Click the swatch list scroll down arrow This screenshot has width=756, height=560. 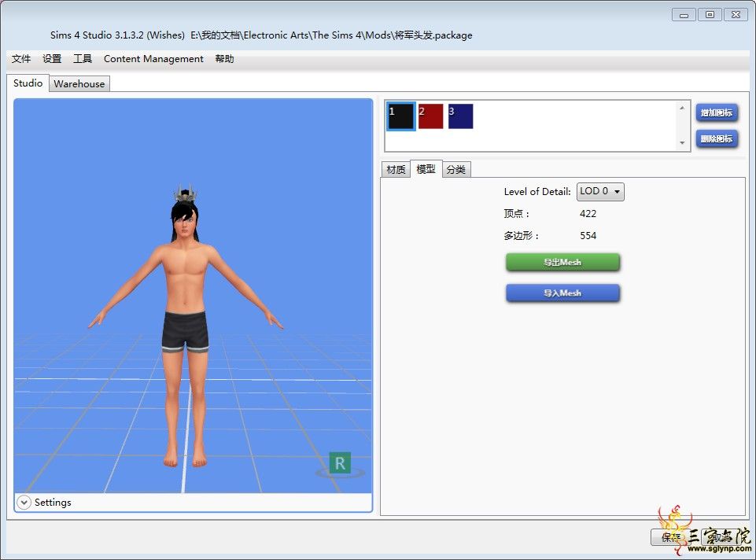point(682,142)
